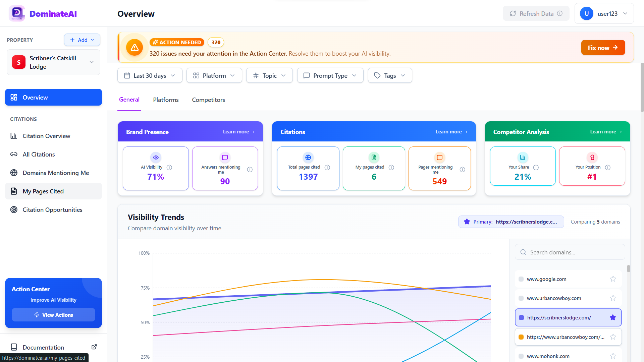Click the Fix now button
This screenshot has height=362, width=644.
click(603, 48)
